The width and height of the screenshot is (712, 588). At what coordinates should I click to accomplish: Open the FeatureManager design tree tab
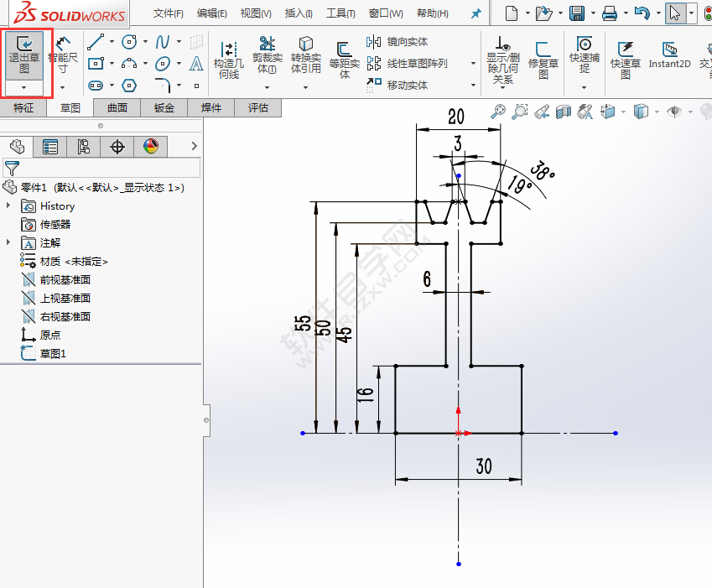point(17,147)
